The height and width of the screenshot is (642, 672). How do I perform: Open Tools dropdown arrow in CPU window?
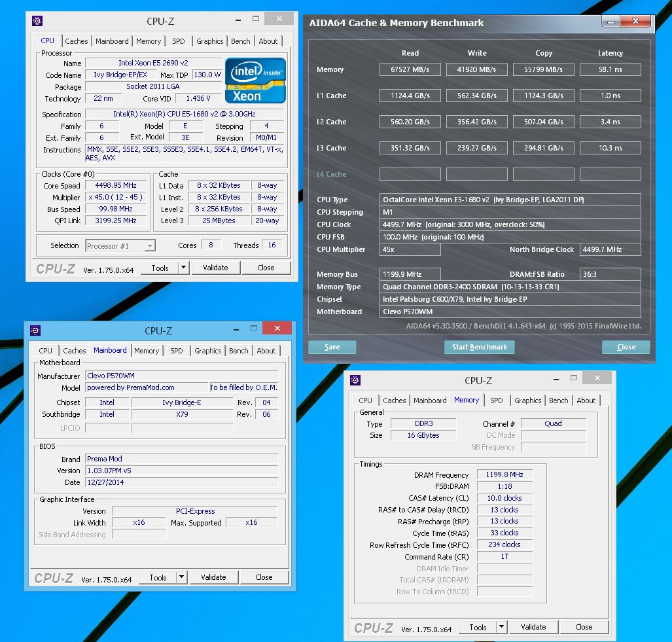pos(183,268)
